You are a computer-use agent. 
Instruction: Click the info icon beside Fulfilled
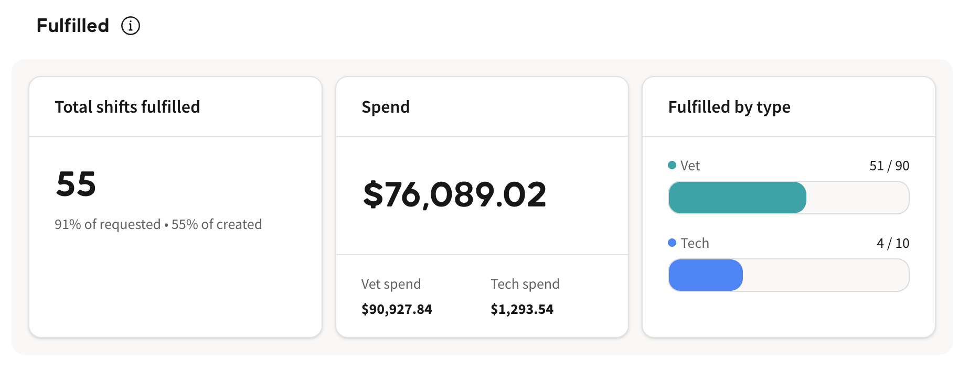click(131, 26)
